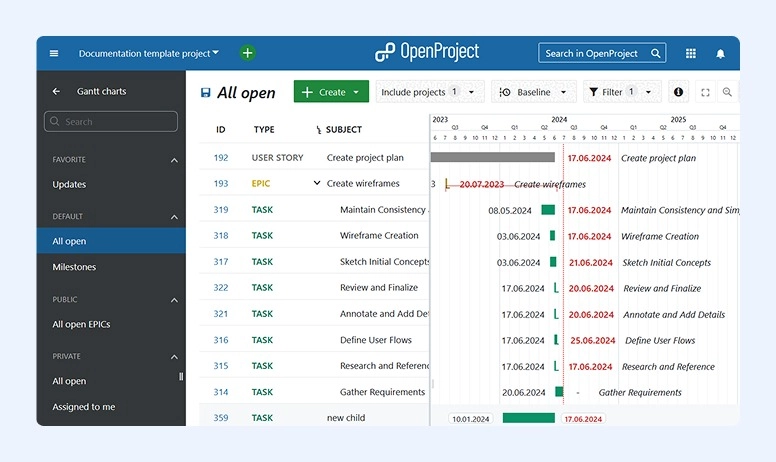Image resolution: width=776 pixels, height=462 pixels.
Task: Click the OpenProject logo
Action: coord(427,52)
